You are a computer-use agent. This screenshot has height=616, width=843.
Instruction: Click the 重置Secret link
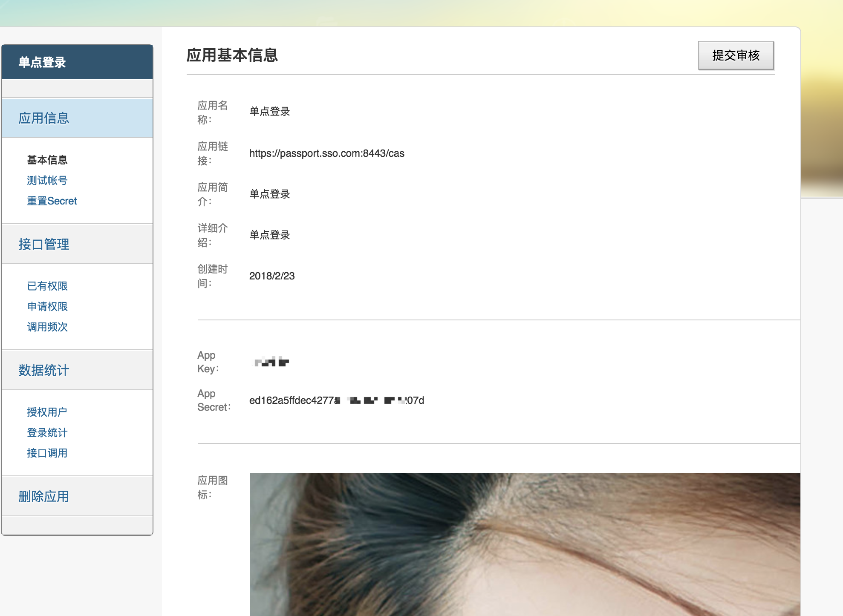tap(52, 201)
